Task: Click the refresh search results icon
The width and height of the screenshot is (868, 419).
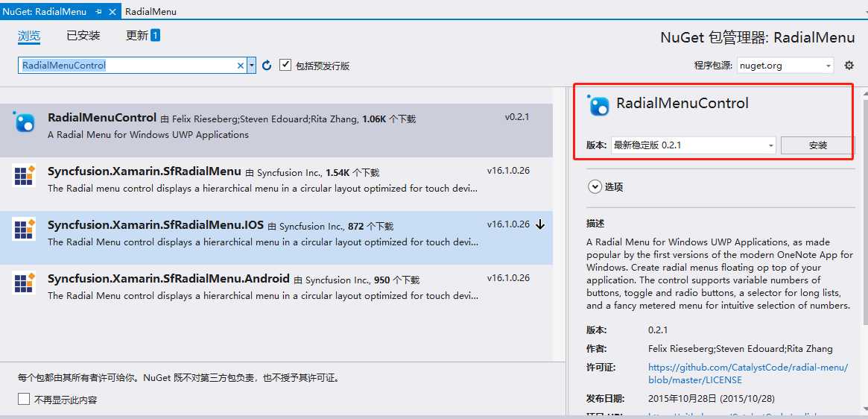Action: click(267, 66)
